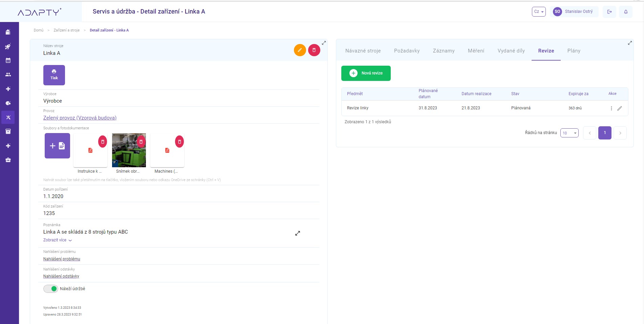Screen dimensions: 644x324
Task: Open the notifications bell
Action: click(x=626, y=12)
